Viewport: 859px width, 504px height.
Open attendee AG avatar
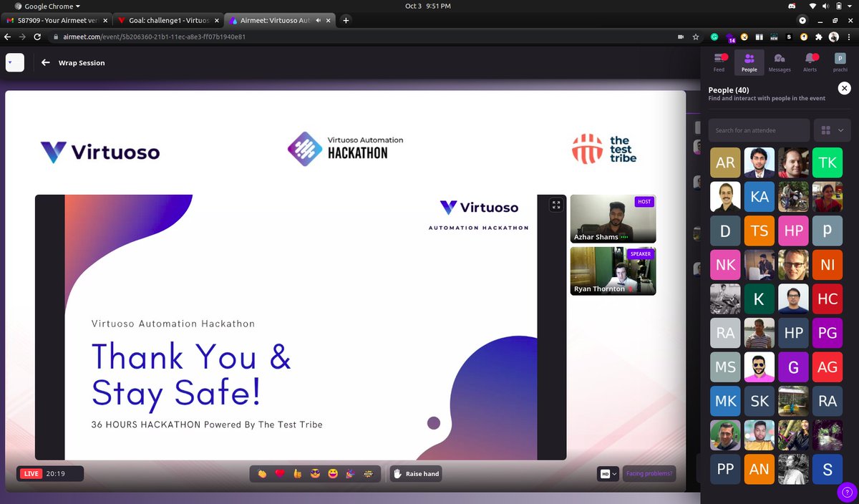828,367
